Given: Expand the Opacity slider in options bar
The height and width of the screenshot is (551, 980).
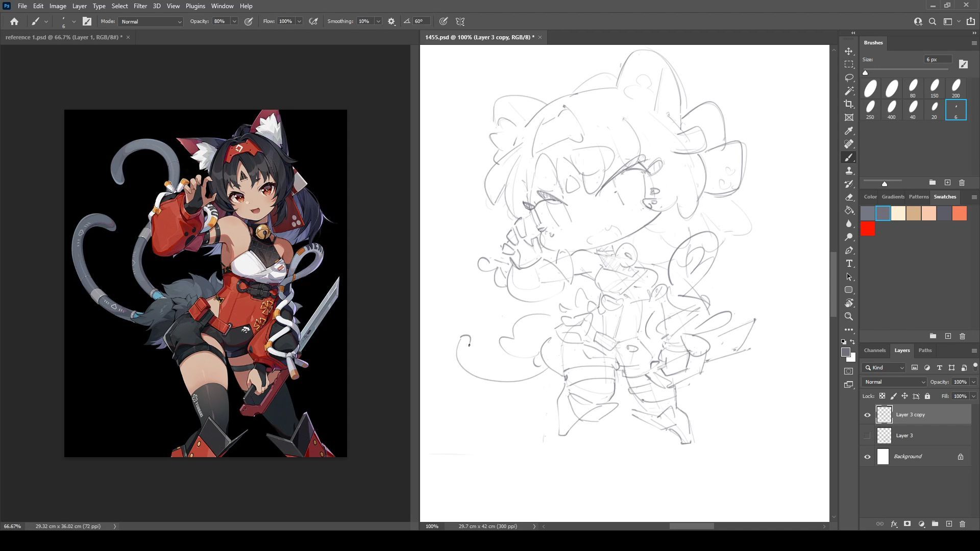Looking at the screenshot, I should coord(234,21).
